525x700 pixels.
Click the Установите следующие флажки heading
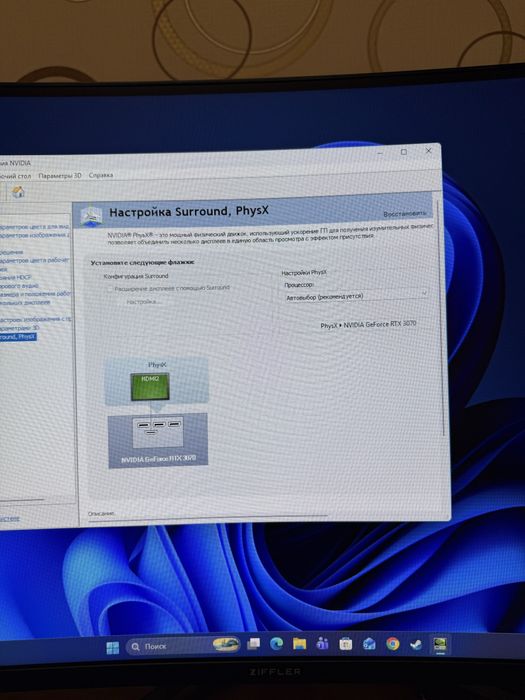click(142, 262)
